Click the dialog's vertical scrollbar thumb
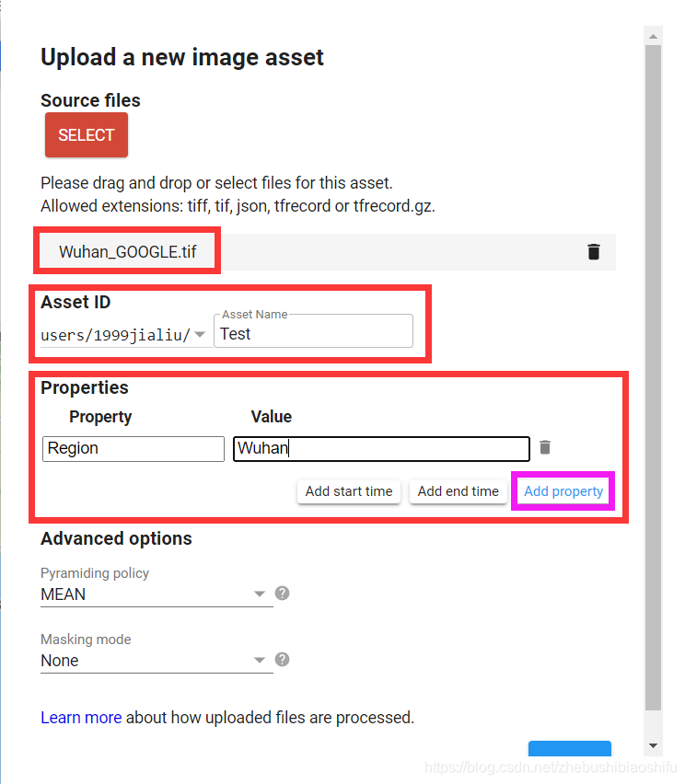 [x=653, y=377]
